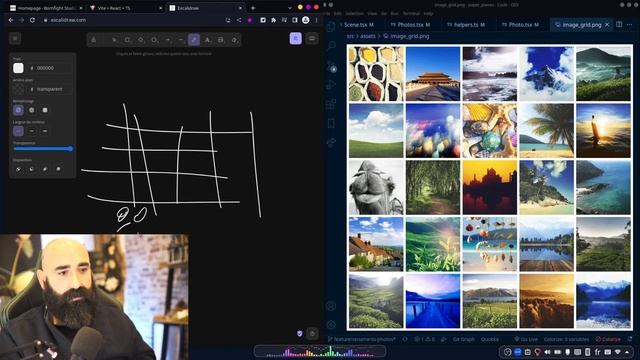The height and width of the screenshot is (360, 640).
Task: Select the selection arrow tool
Action: (114, 40)
